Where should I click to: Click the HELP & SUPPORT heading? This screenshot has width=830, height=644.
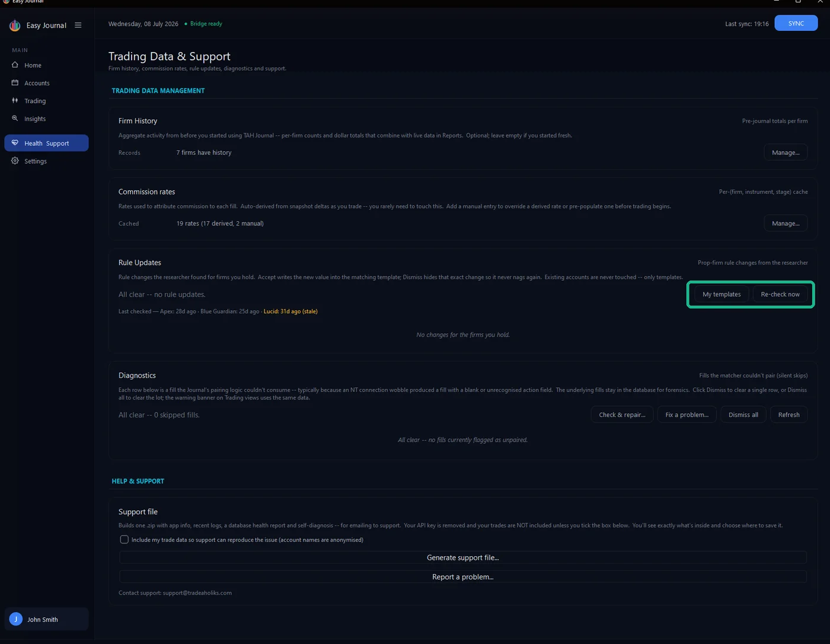pos(138,481)
